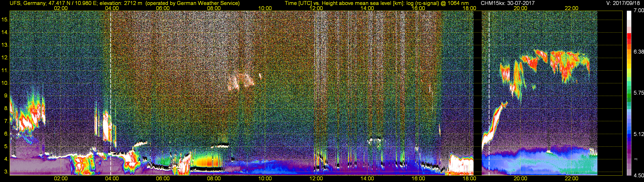
Task: Click the '4.' height axis label
Action: [6, 159]
